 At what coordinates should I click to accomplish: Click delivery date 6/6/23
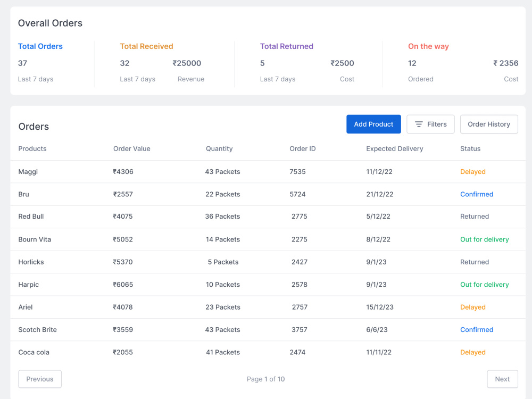click(377, 329)
